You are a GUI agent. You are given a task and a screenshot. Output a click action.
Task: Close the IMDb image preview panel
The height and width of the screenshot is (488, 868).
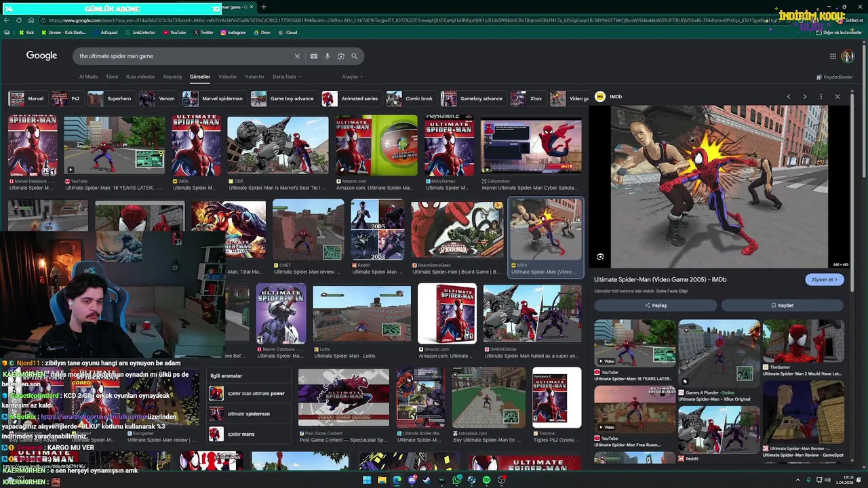tap(837, 97)
